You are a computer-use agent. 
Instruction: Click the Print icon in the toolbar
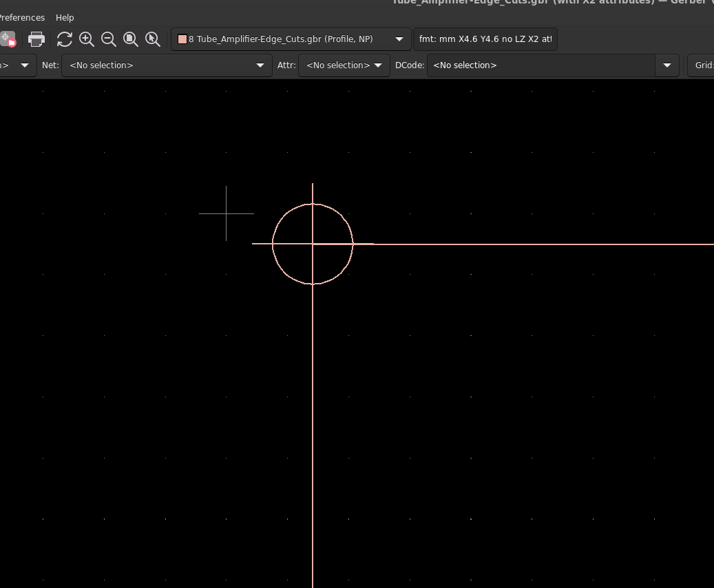pos(36,39)
